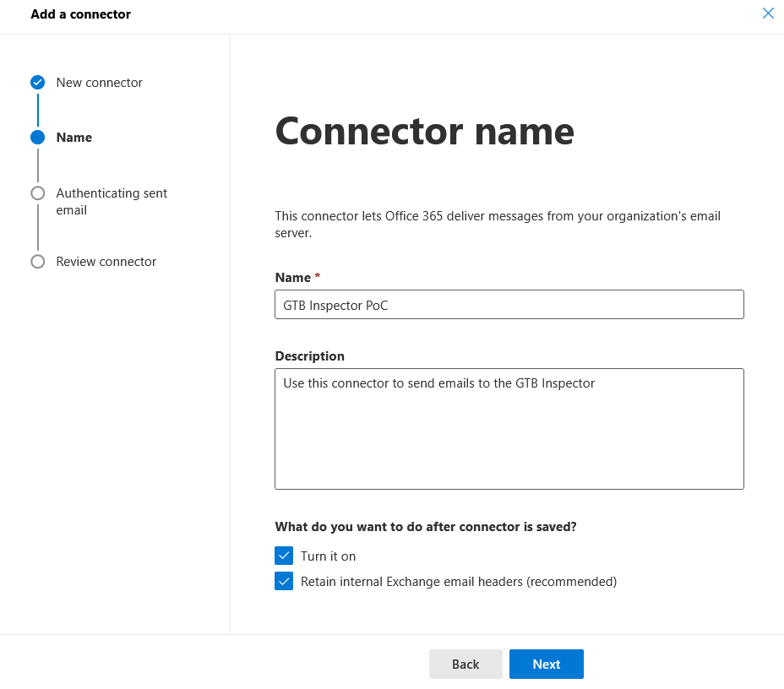
Task: Click the empty circle icon beside Authenticating sent email
Action: [x=37, y=193]
